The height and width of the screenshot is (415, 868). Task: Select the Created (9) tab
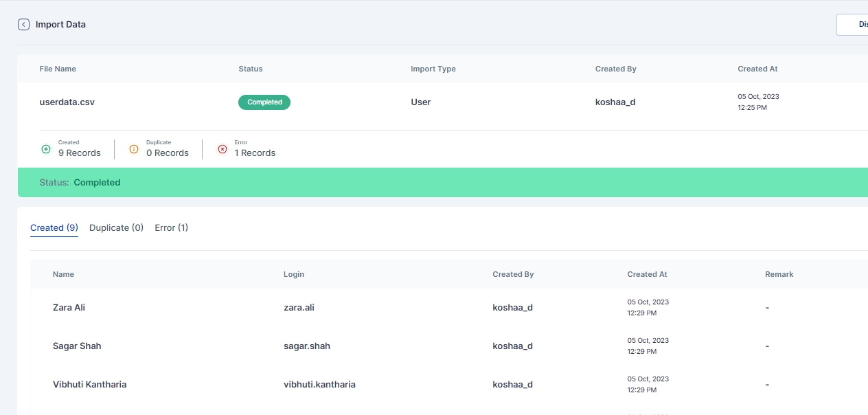pyautogui.click(x=54, y=227)
